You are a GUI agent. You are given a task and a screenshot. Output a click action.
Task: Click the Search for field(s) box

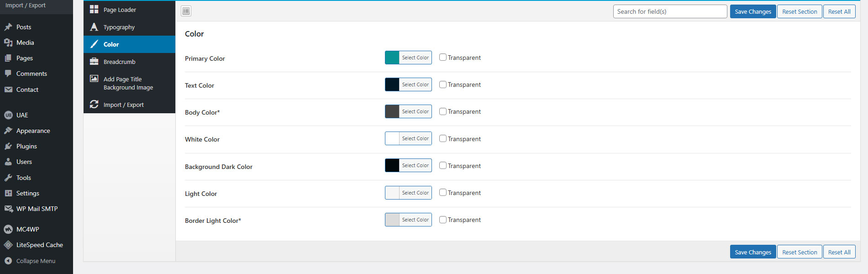(669, 11)
